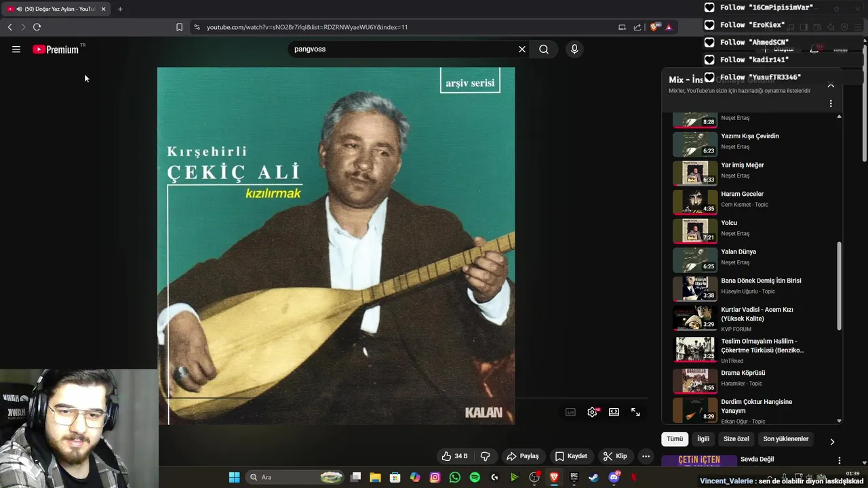Open the Windows Start menu
This screenshot has width=868, height=488.
tap(234, 477)
